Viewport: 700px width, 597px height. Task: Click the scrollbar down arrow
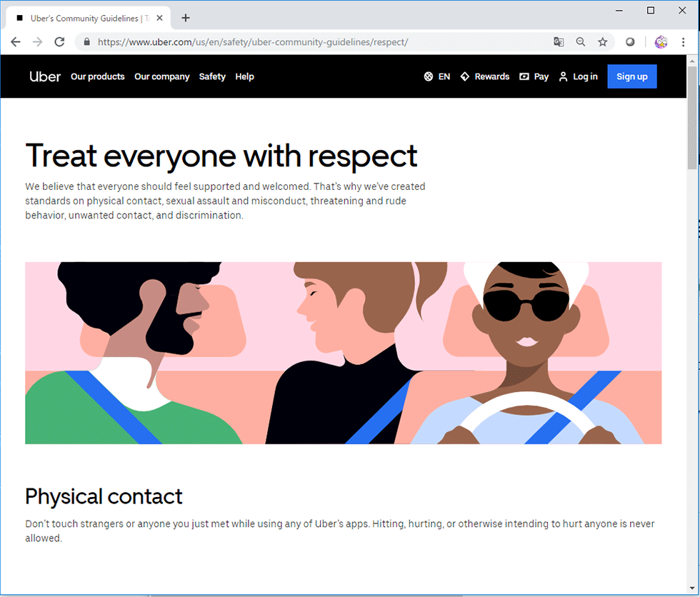coord(692,588)
